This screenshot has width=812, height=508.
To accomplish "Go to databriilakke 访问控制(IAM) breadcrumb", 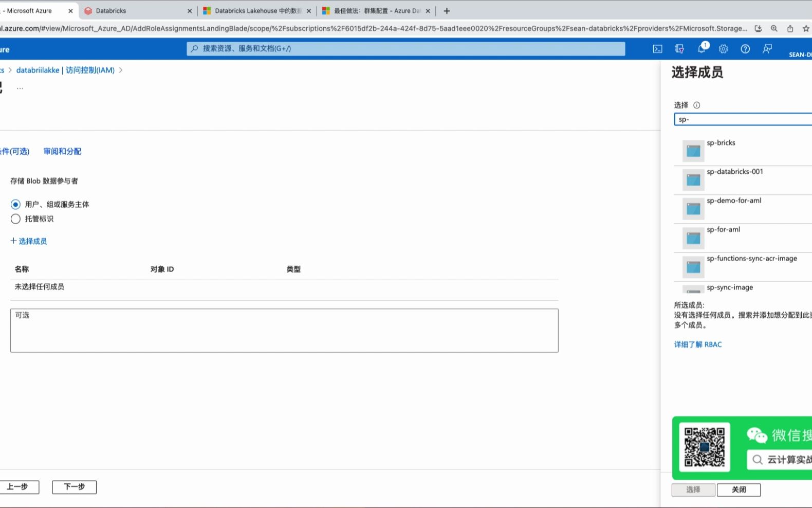I will 65,70.
